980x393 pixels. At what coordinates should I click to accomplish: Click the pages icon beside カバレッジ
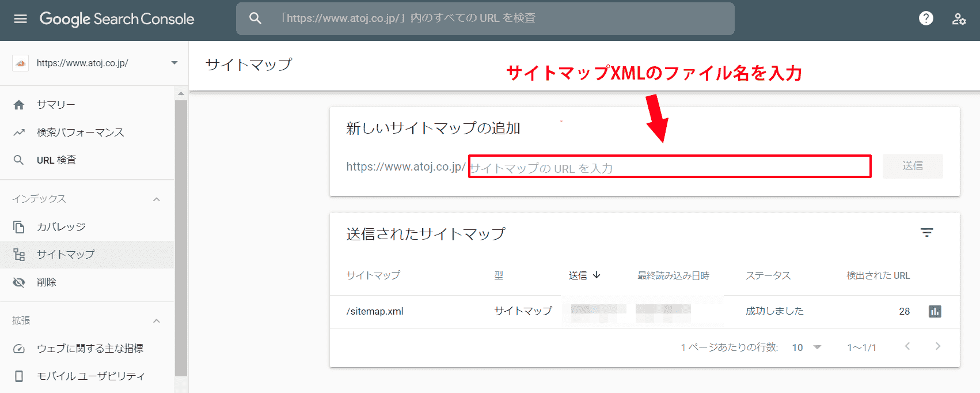coord(19,226)
